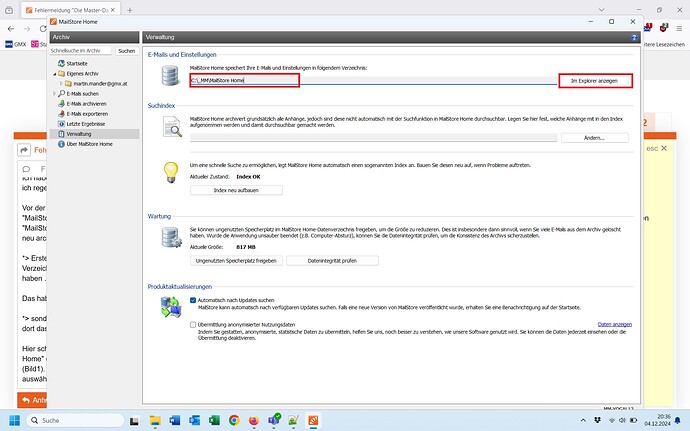Click Datenintegrität prüfen button

tap(332, 261)
